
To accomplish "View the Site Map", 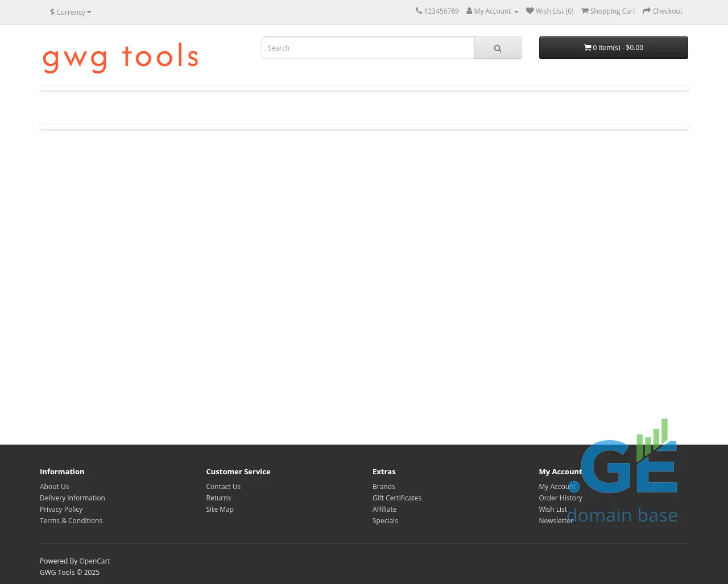I will pos(220,510).
